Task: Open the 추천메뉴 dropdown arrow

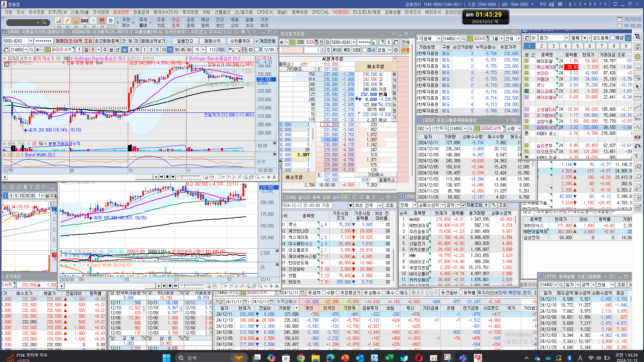Action: (133, 23)
